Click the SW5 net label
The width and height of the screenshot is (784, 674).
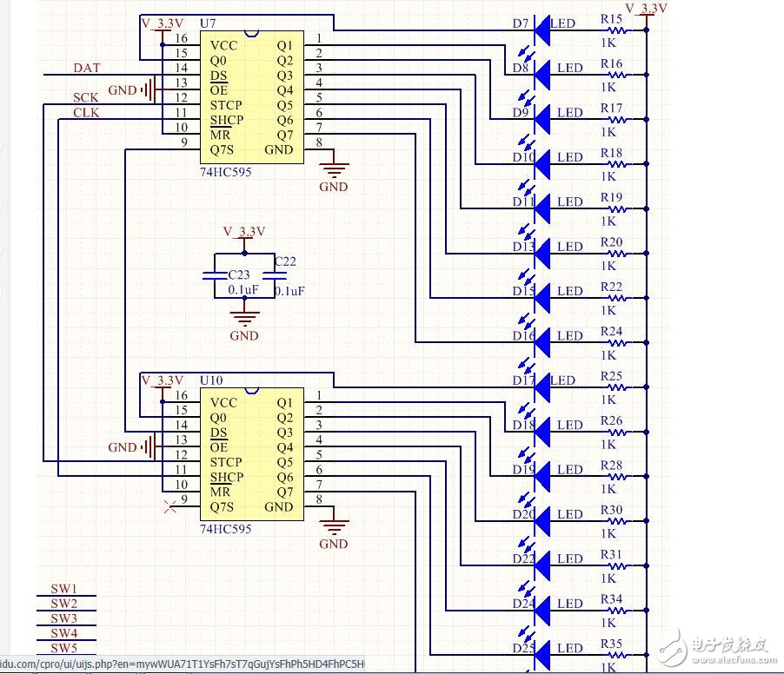(x=63, y=648)
